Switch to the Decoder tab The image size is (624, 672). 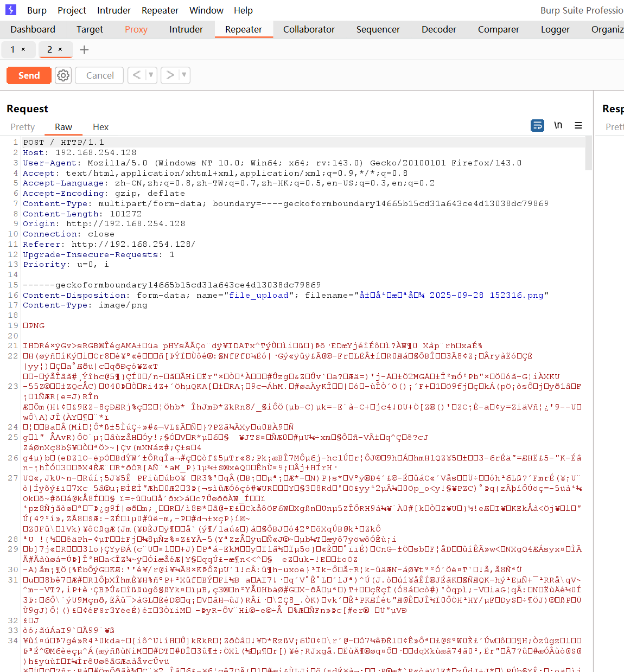[x=439, y=29]
